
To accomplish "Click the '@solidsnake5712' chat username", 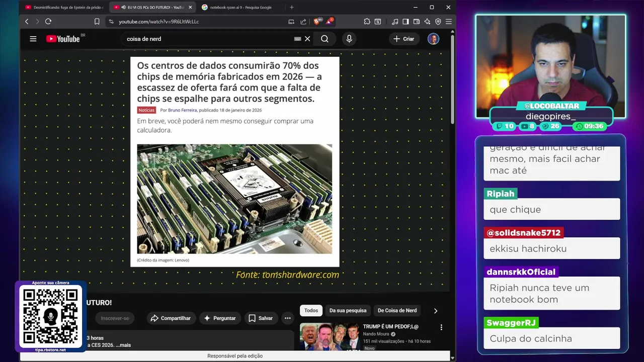I will tap(523, 233).
